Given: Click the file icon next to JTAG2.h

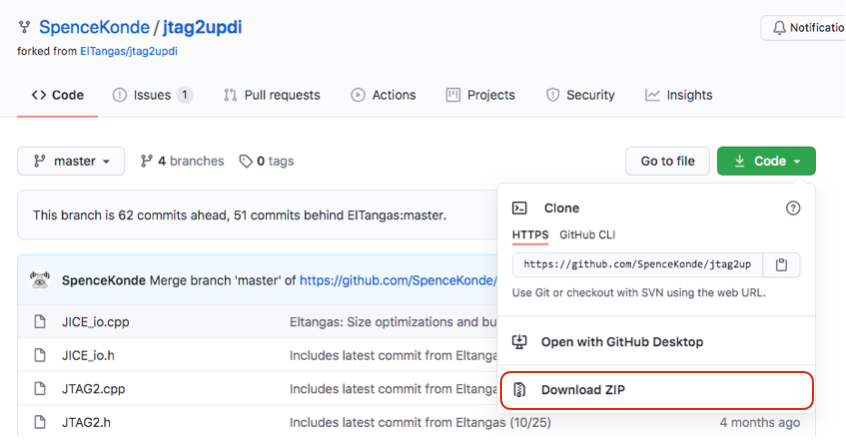Looking at the screenshot, I should [x=40, y=422].
